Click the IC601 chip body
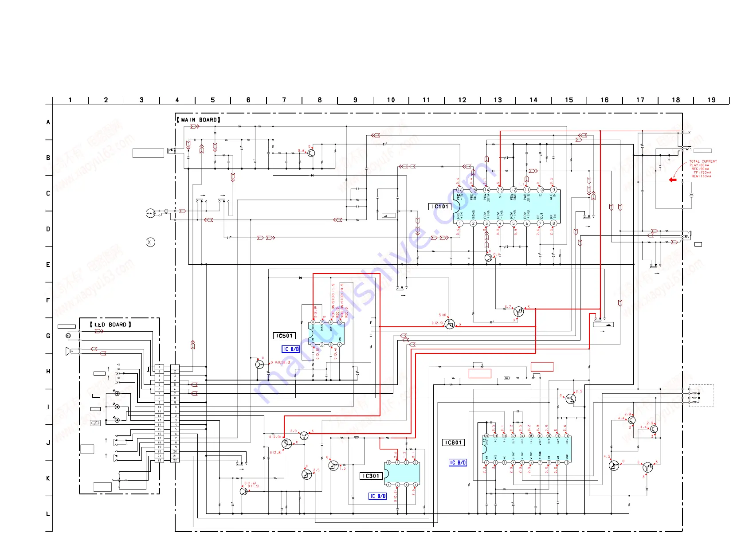This screenshot has width=745, height=560. [526, 449]
